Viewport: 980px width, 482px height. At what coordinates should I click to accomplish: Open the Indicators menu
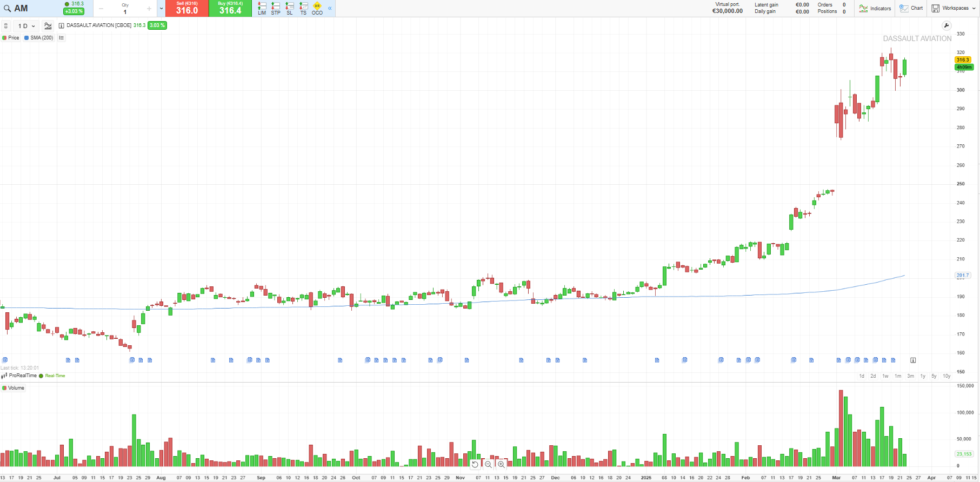point(875,8)
